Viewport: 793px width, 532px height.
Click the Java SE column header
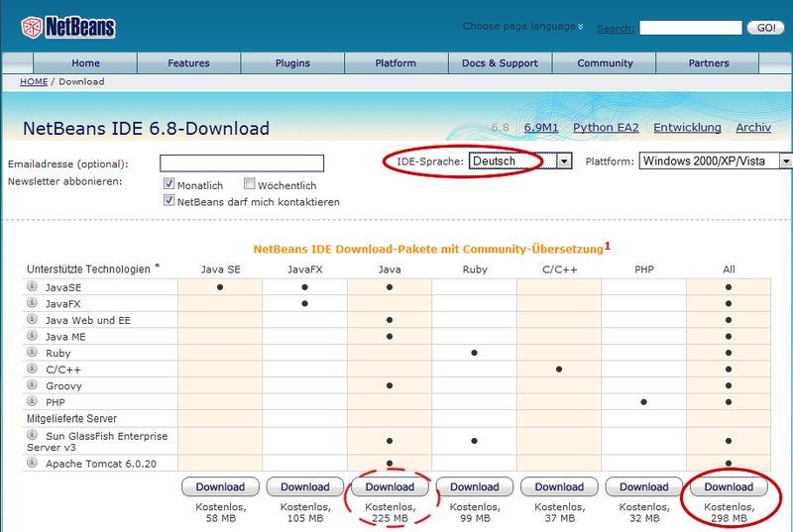(x=220, y=269)
